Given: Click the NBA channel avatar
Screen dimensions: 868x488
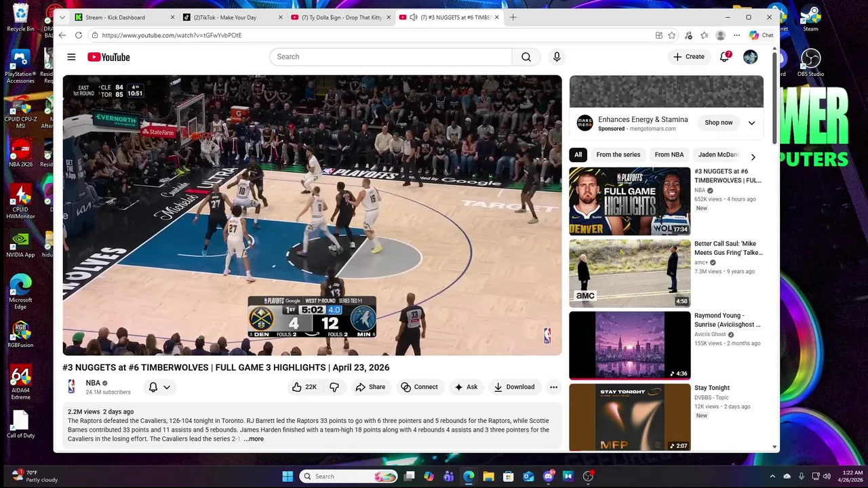Looking at the screenshot, I should (71, 386).
